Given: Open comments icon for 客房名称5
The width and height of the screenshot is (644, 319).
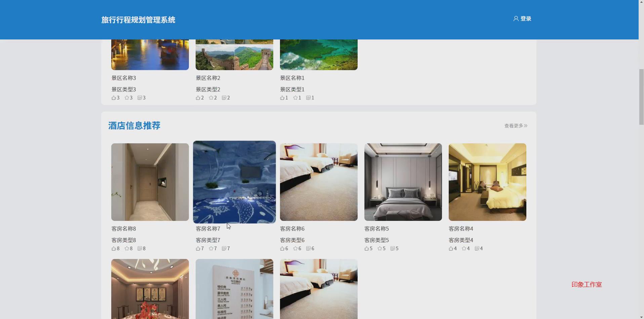Looking at the screenshot, I should click(393, 249).
